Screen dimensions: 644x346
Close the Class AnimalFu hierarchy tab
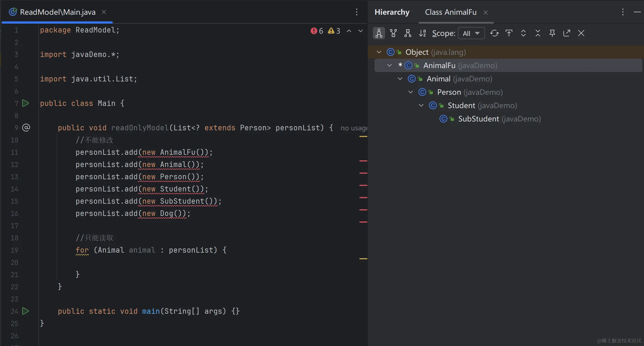(485, 13)
